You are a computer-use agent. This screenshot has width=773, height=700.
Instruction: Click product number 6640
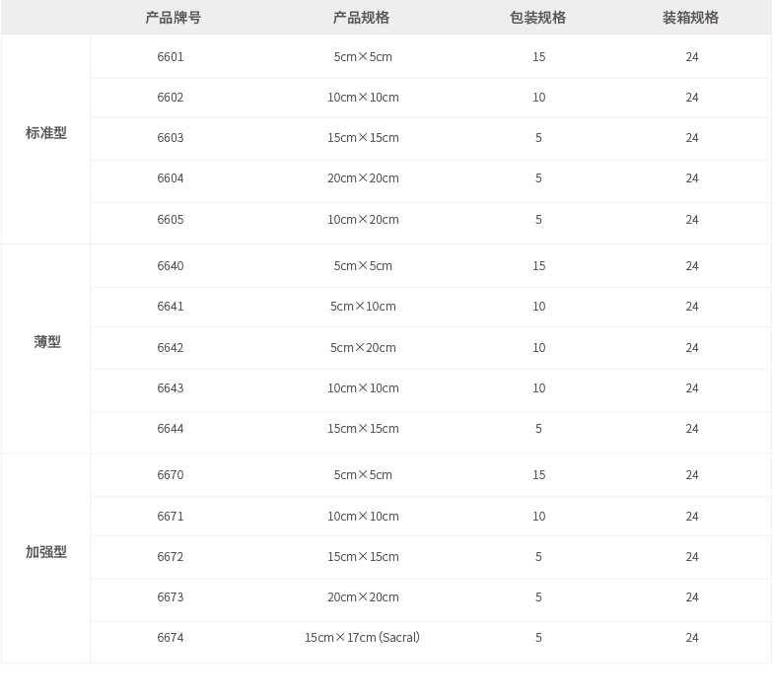[171, 266]
